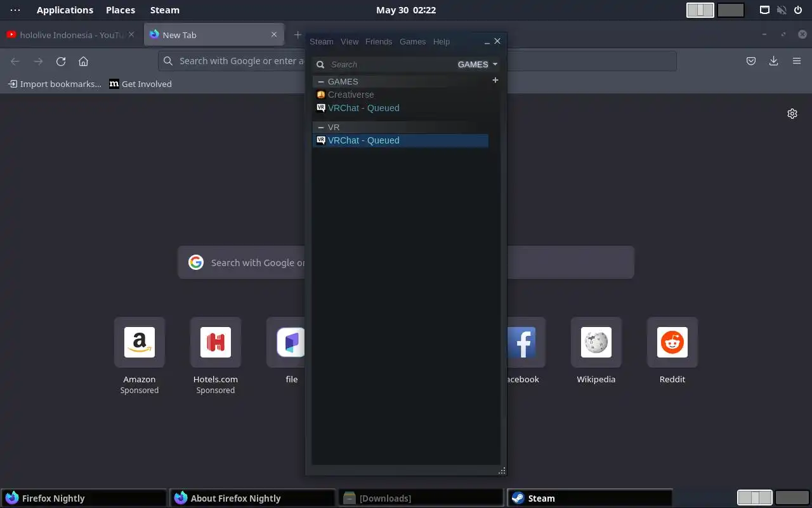Open the Applications menu in top bar
Image resolution: width=812 pixels, height=508 pixels.
coord(65,10)
